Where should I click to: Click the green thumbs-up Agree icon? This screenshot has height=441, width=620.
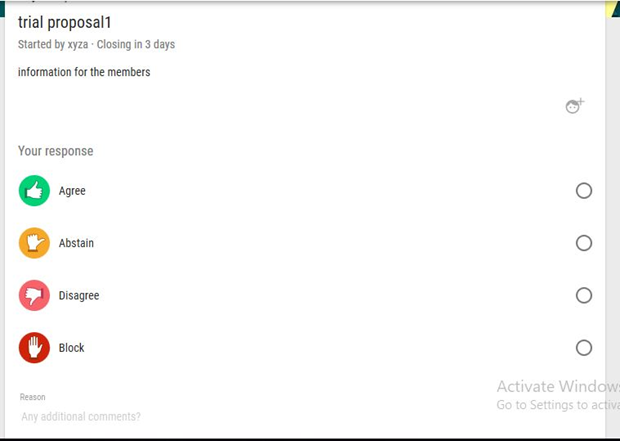pyautogui.click(x=34, y=191)
